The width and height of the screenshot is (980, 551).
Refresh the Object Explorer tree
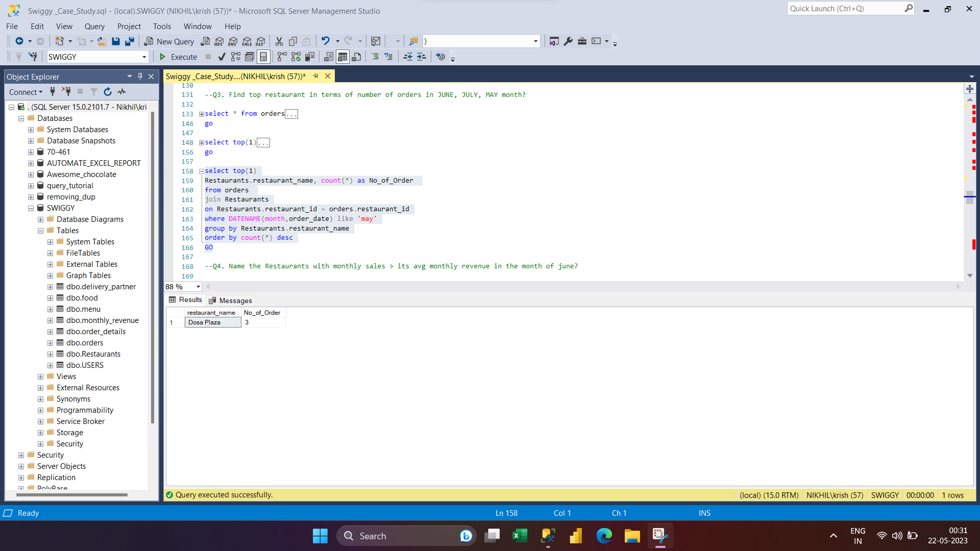(108, 92)
